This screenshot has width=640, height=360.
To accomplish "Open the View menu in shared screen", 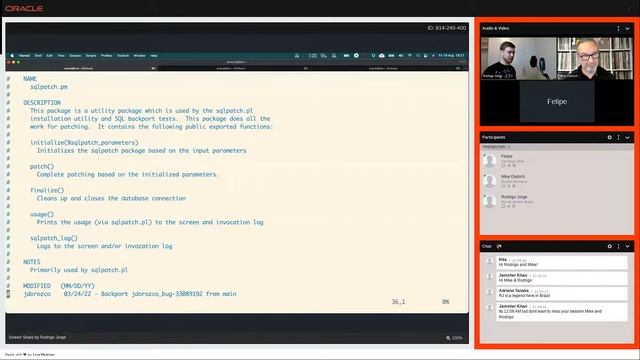I will [x=61, y=56].
